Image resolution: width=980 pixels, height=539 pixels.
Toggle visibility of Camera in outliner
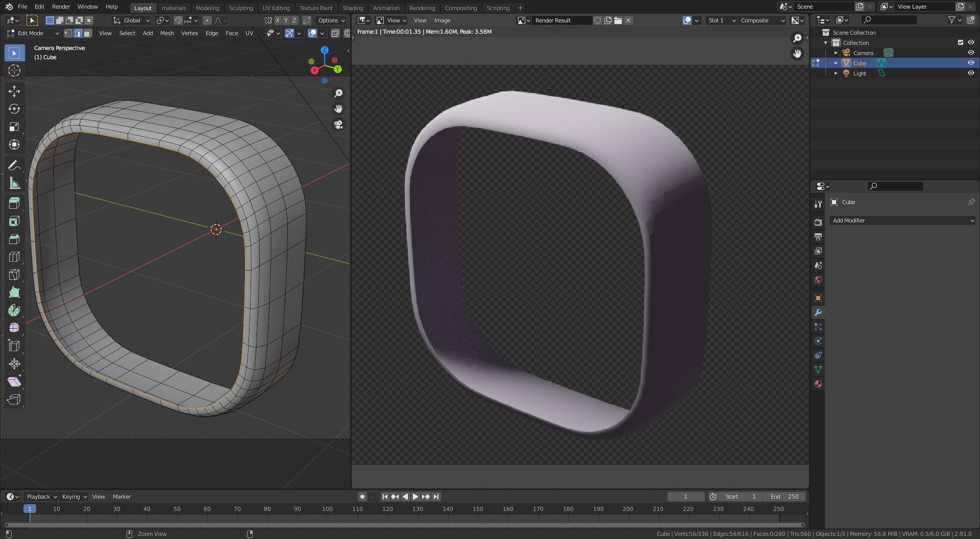pos(971,53)
